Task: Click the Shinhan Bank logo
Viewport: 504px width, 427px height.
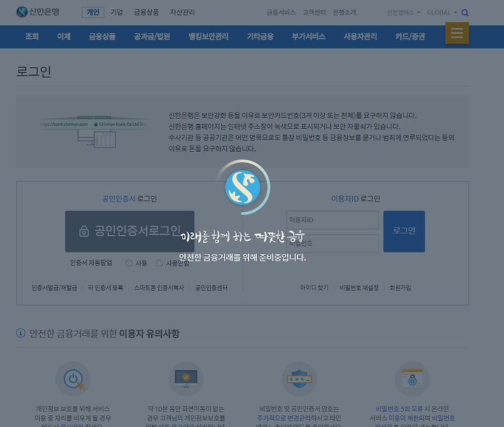Action: [x=38, y=12]
